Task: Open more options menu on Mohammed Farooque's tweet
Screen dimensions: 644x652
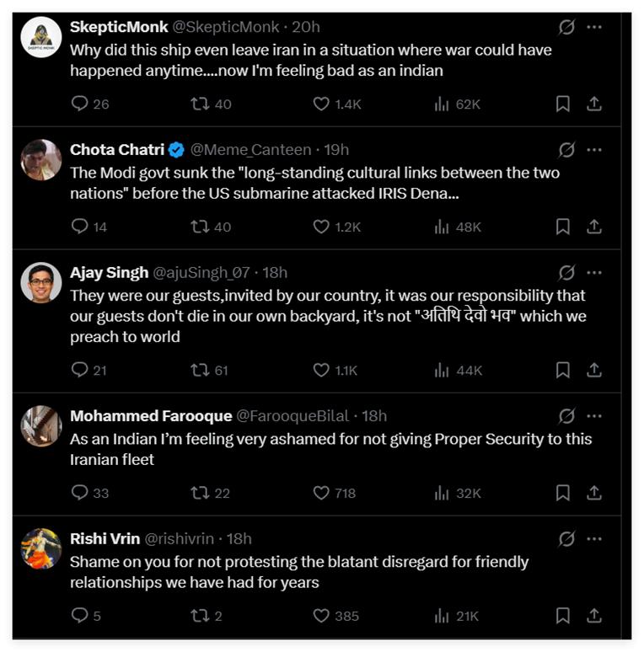Action: tap(594, 415)
